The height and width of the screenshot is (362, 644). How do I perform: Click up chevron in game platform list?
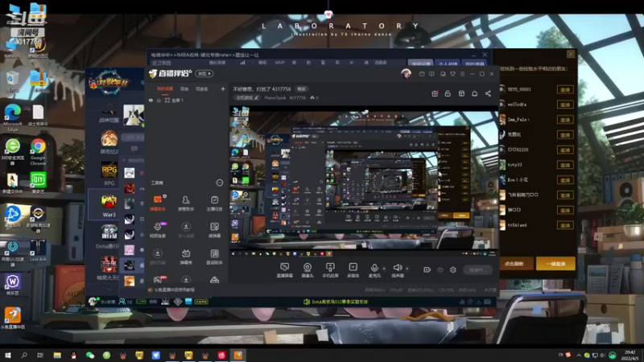109,105
